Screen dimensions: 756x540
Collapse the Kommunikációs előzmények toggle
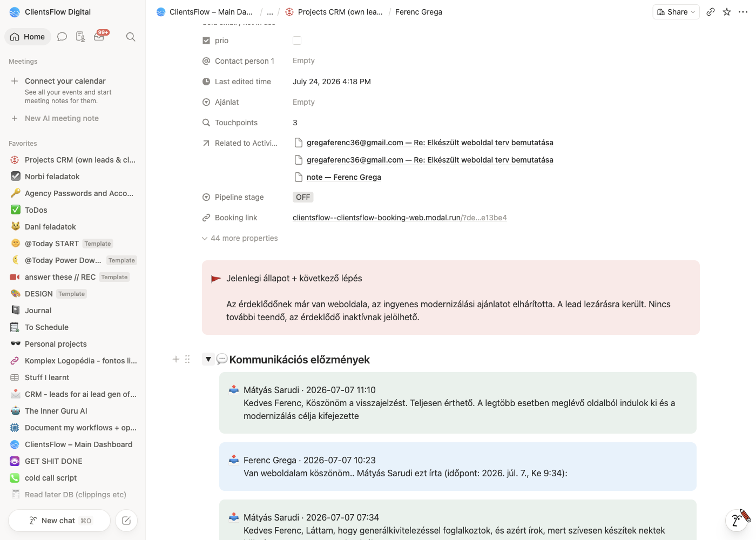tap(208, 359)
